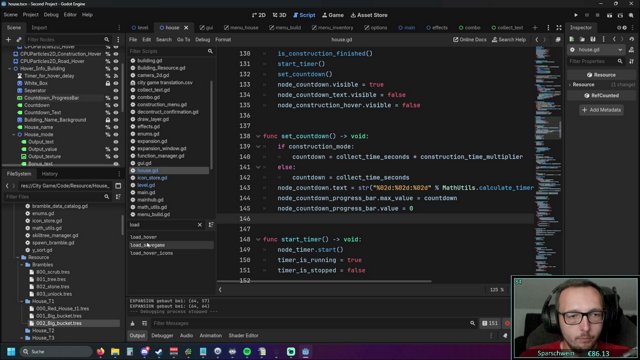Click the link instance scene icon
This screenshot has height=360, width=640.
point(19,40)
